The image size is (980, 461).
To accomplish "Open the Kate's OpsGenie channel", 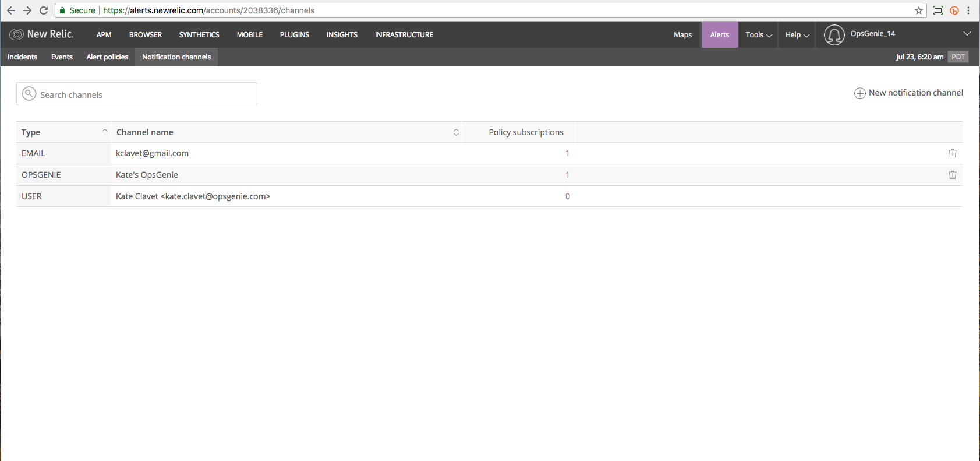I will coord(147,175).
